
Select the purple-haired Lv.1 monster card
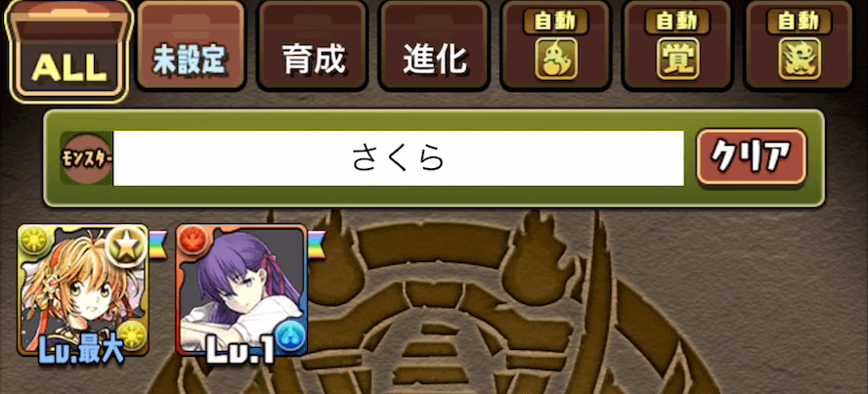241,289
